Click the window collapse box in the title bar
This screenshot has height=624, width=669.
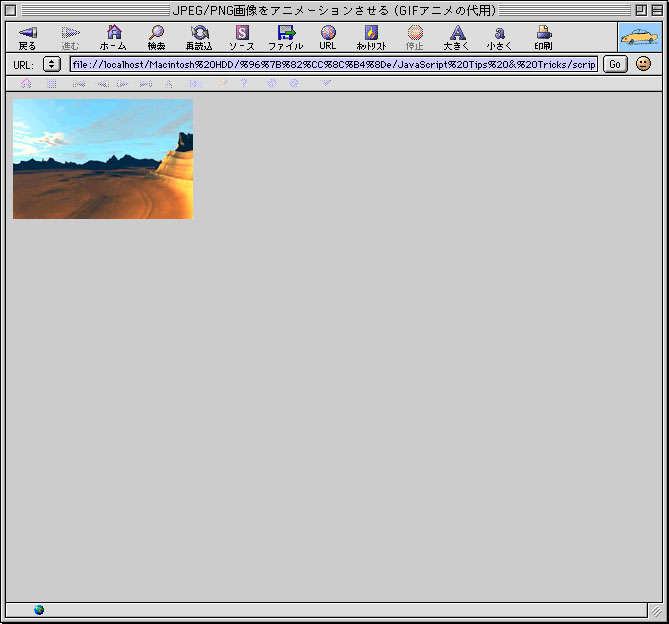click(x=657, y=10)
